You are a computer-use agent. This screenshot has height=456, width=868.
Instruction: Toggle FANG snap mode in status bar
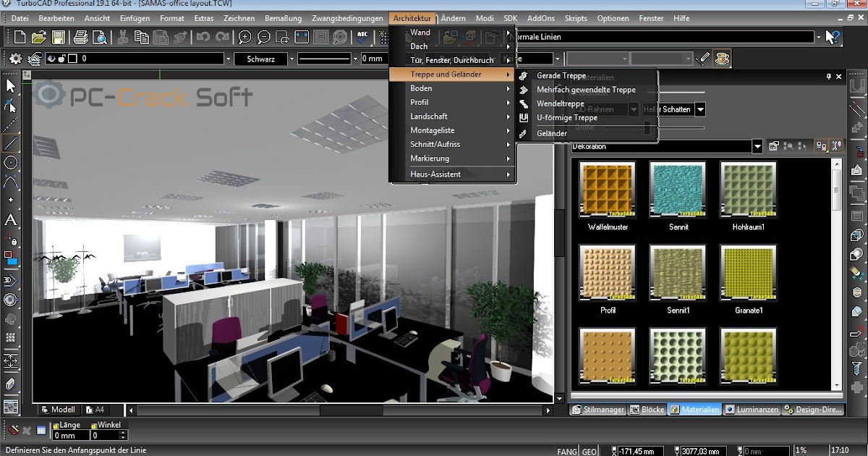click(568, 451)
